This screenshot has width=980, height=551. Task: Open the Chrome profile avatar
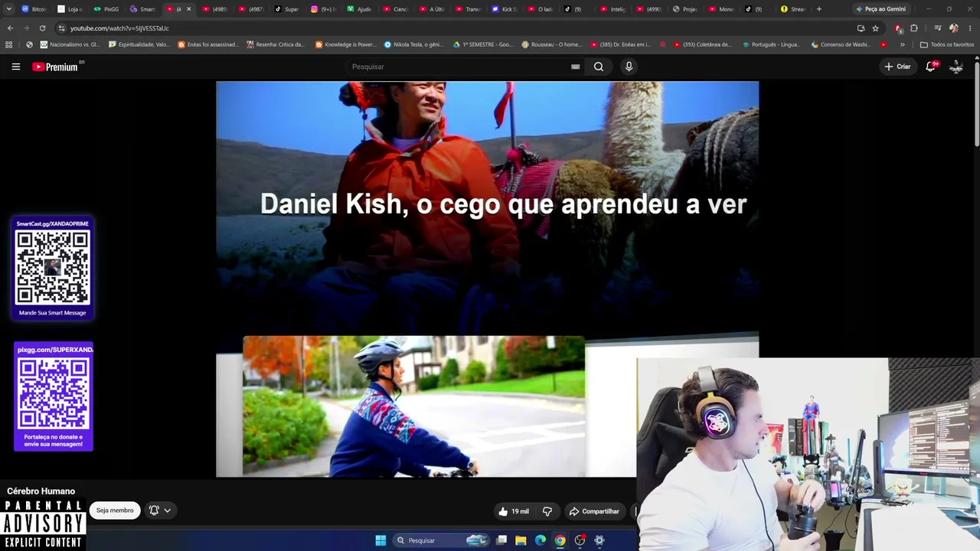pos(954,28)
